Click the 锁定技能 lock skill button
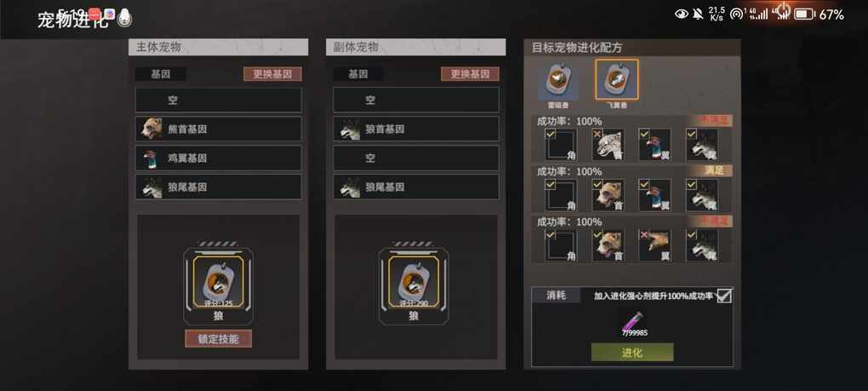Image resolution: width=868 pixels, height=391 pixels. coord(218,339)
